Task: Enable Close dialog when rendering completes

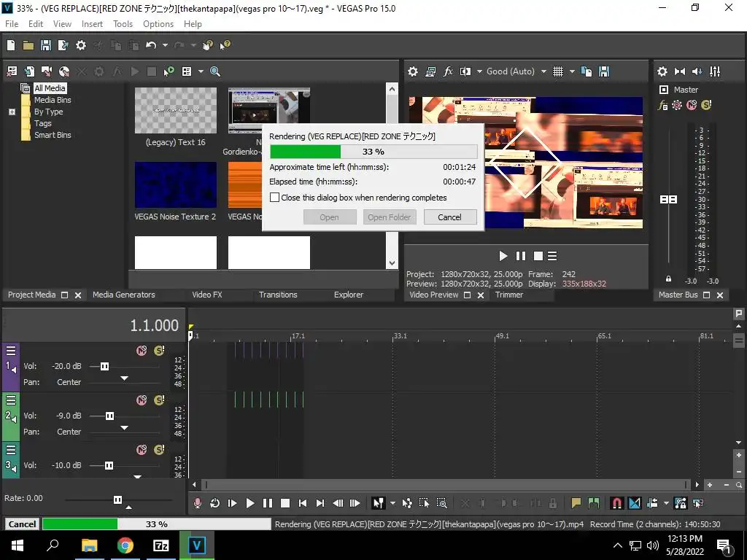Action: (x=274, y=197)
